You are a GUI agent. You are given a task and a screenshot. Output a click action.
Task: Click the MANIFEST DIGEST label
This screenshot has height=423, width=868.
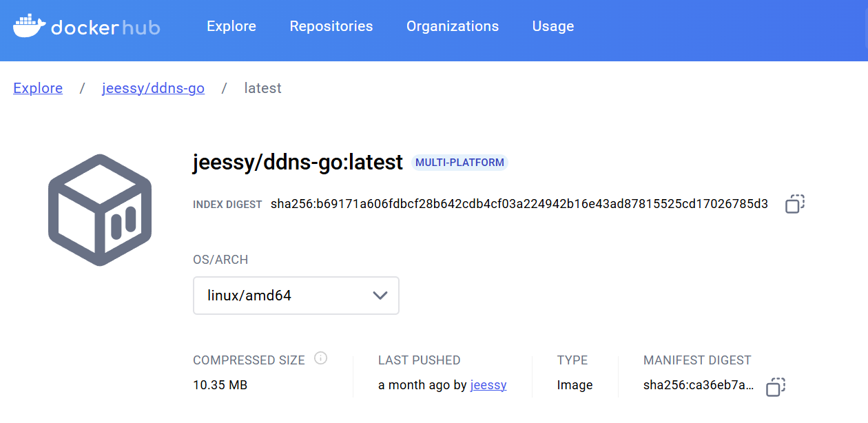coord(697,360)
